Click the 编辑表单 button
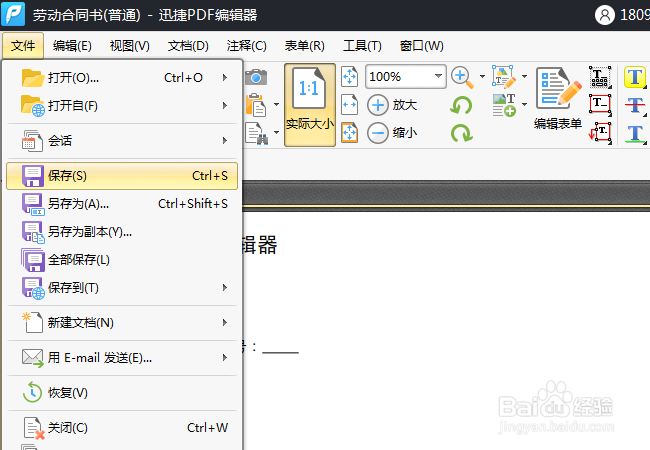Screen dimensions: 650x450 pos(558,99)
